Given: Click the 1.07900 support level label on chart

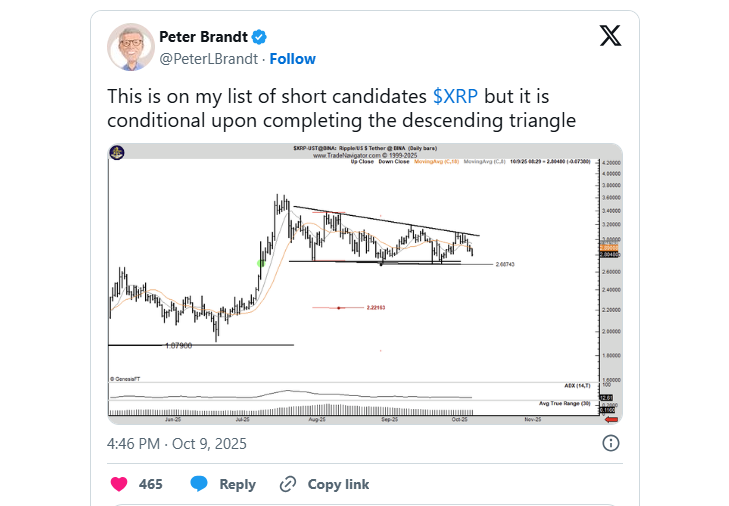Looking at the screenshot, I should coord(178,345).
